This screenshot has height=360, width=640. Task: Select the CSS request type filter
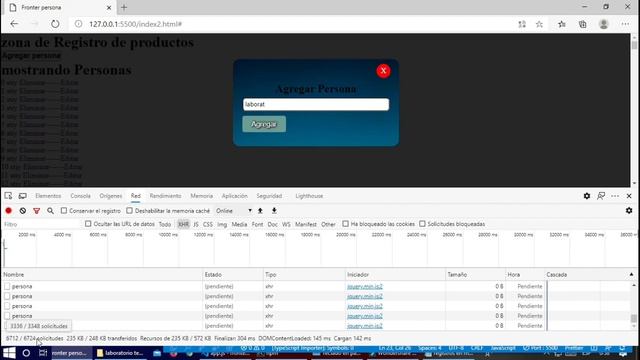click(x=208, y=224)
